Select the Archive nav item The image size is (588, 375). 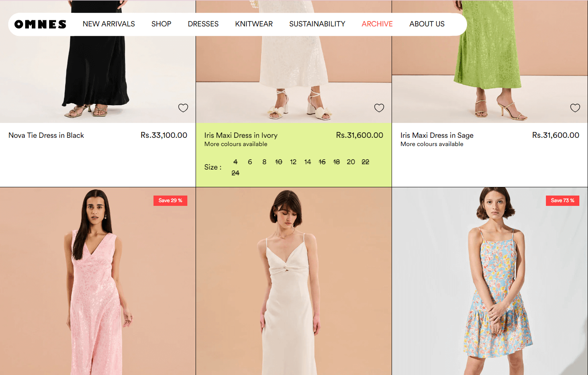[x=377, y=24]
